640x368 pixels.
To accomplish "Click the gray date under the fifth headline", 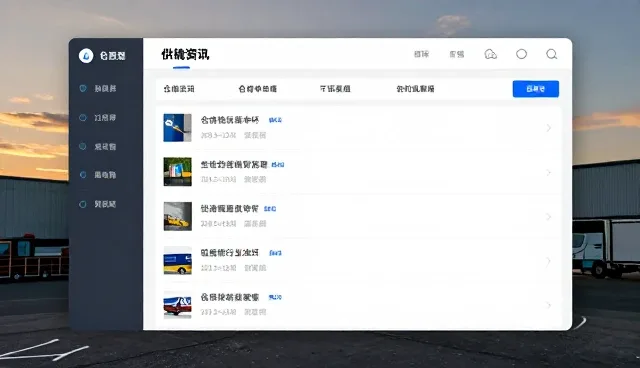I will 218,312.
